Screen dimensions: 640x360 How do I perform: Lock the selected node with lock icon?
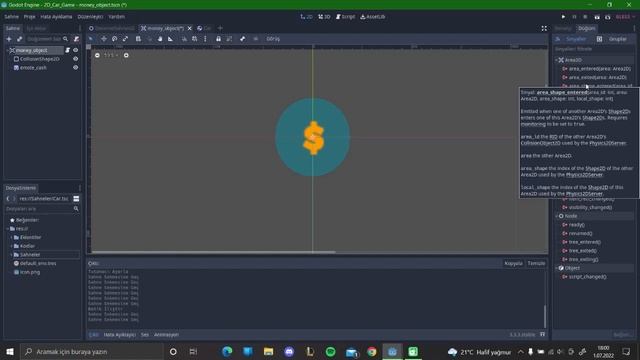(218, 39)
